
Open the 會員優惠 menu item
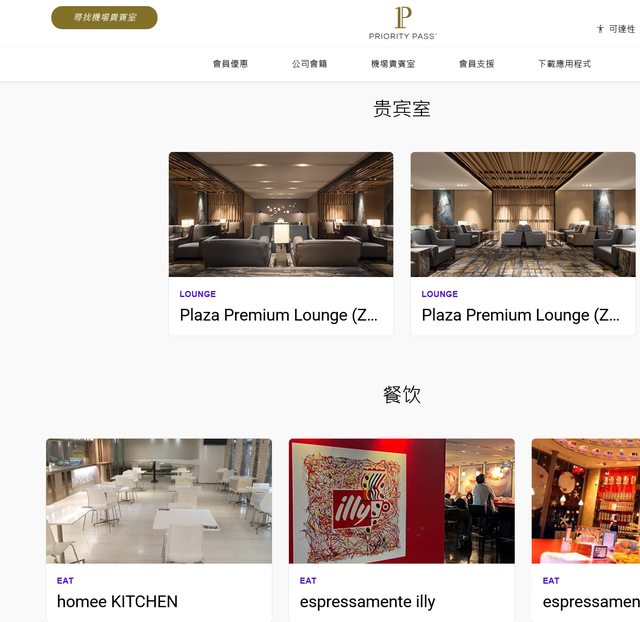point(230,64)
